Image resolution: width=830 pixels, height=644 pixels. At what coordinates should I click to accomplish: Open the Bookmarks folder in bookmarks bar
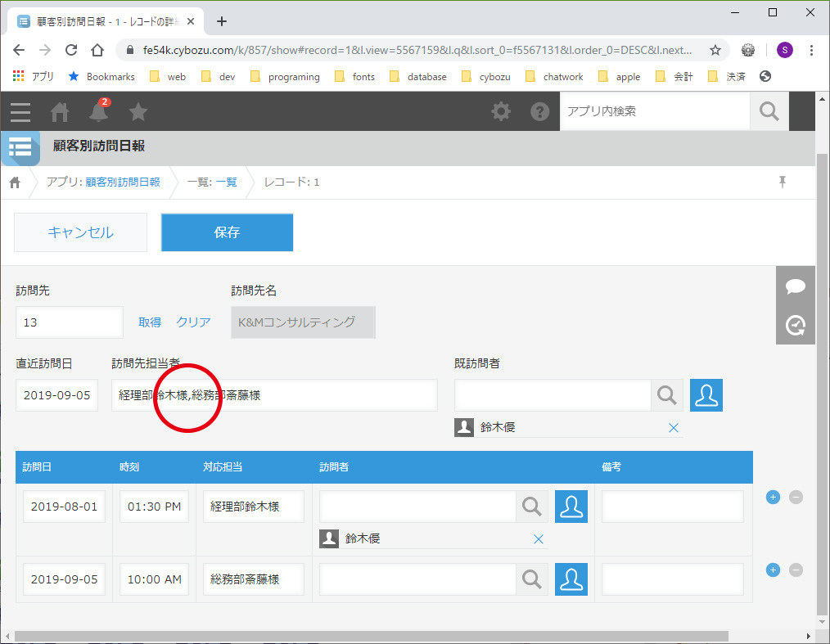tap(101, 77)
